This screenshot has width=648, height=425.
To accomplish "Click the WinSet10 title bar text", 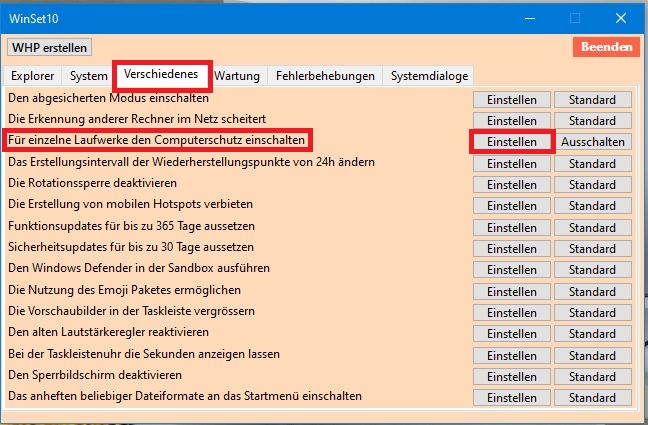I will pos(33,19).
